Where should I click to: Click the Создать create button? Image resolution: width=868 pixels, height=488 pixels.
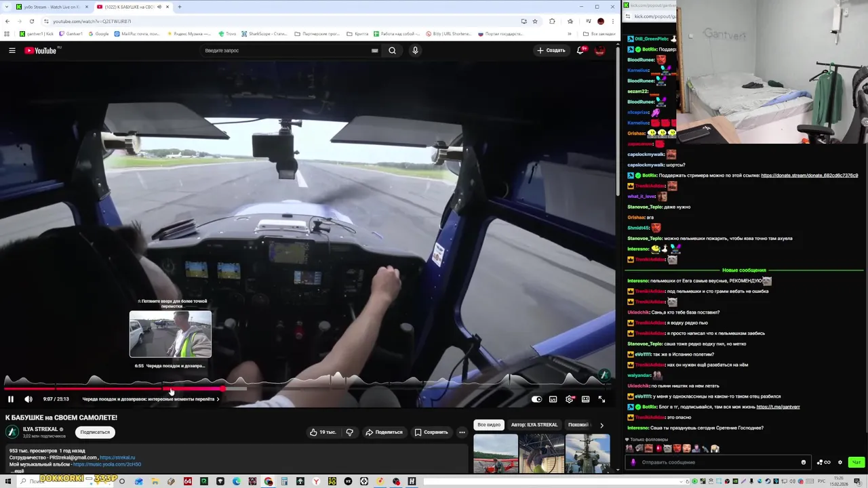[x=551, y=50]
